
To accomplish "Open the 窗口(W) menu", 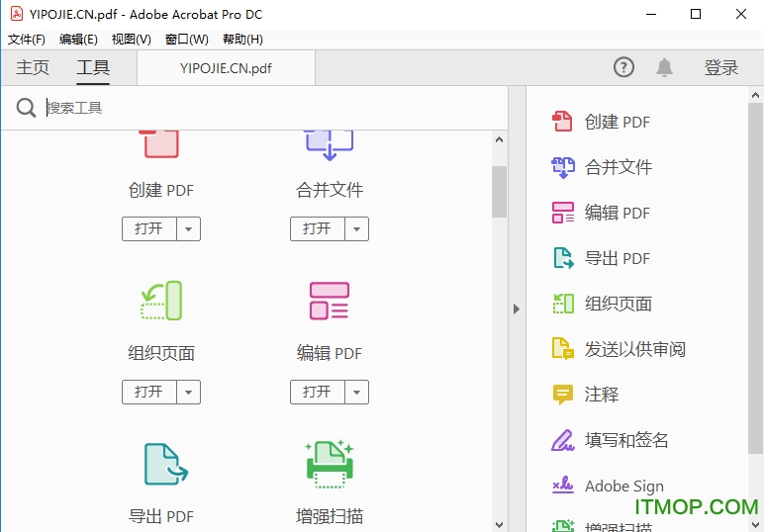I will pos(187,40).
